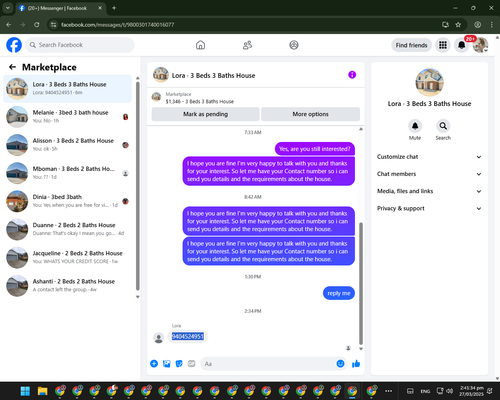
Task: Click 'Yes, are you still interested?' message
Action: tap(315, 149)
